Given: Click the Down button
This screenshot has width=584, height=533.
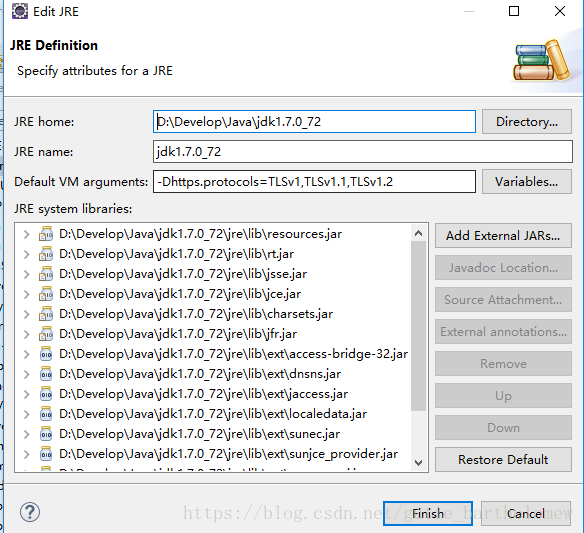Looking at the screenshot, I should (x=503, y=428).
